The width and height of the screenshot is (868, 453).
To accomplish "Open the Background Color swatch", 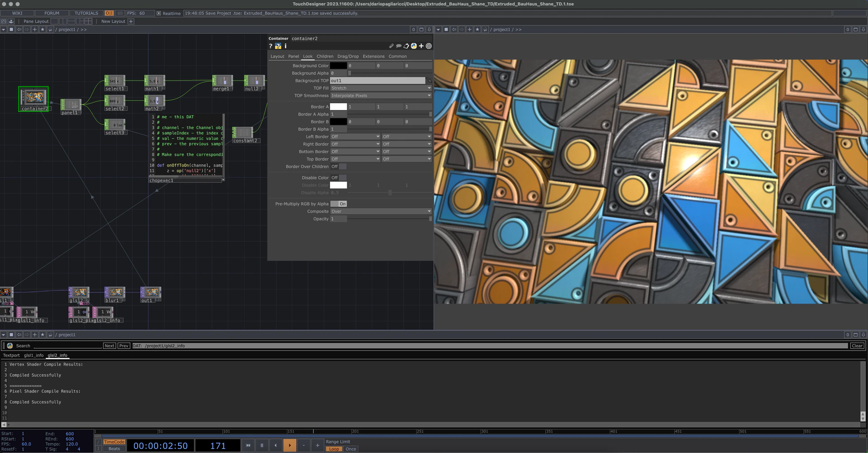I will [338, 66].
